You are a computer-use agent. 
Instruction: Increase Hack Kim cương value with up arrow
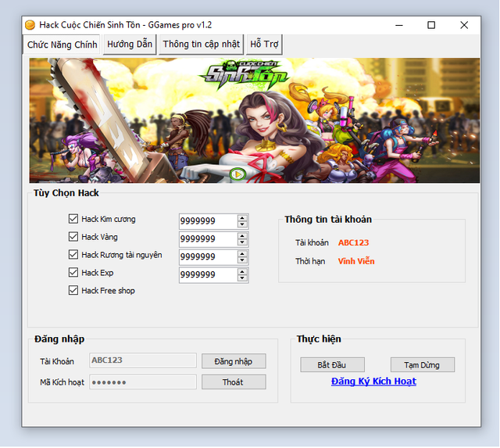243,218
